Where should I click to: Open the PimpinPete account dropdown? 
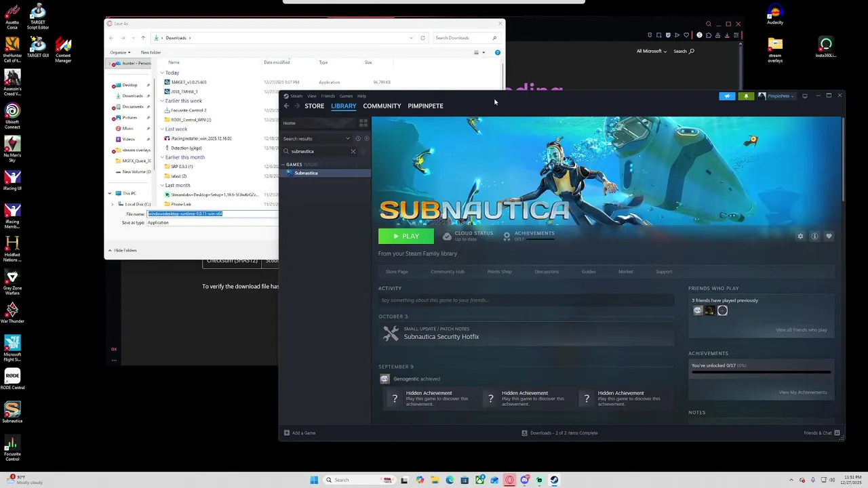click(777, 96)
